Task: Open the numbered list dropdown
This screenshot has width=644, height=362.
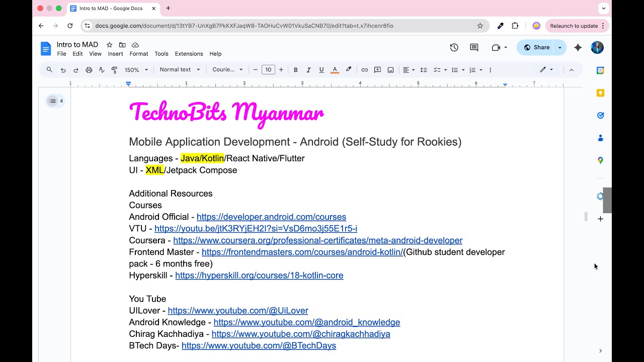Action: [x=475, y=70]
